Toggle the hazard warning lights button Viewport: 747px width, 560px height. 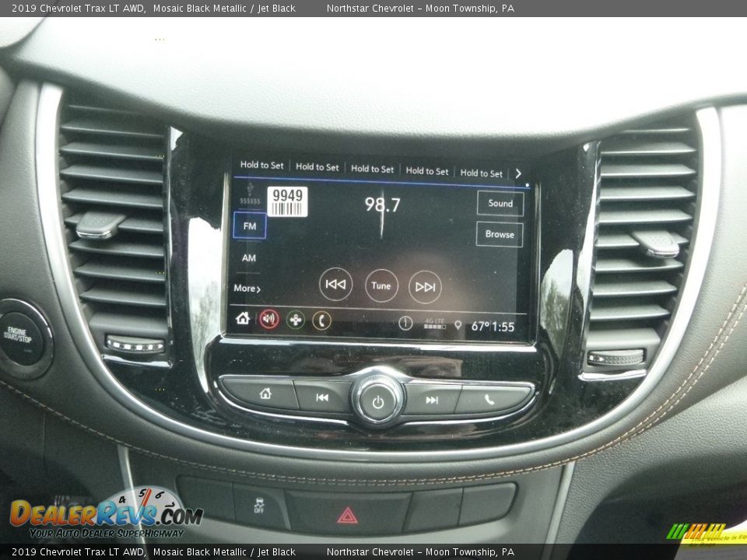pos(347,514)
